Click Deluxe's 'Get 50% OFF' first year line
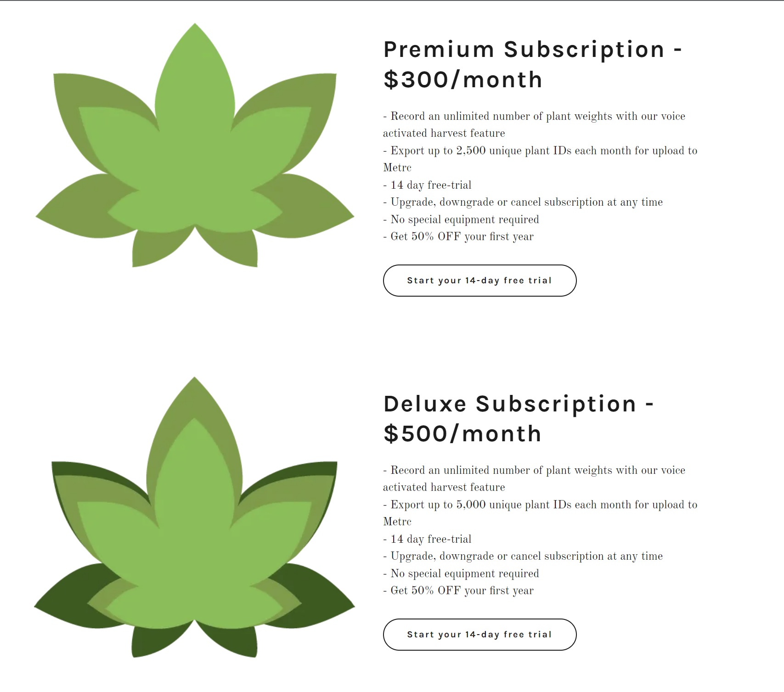Screen dimensions: 784x692 click(458, 591)
